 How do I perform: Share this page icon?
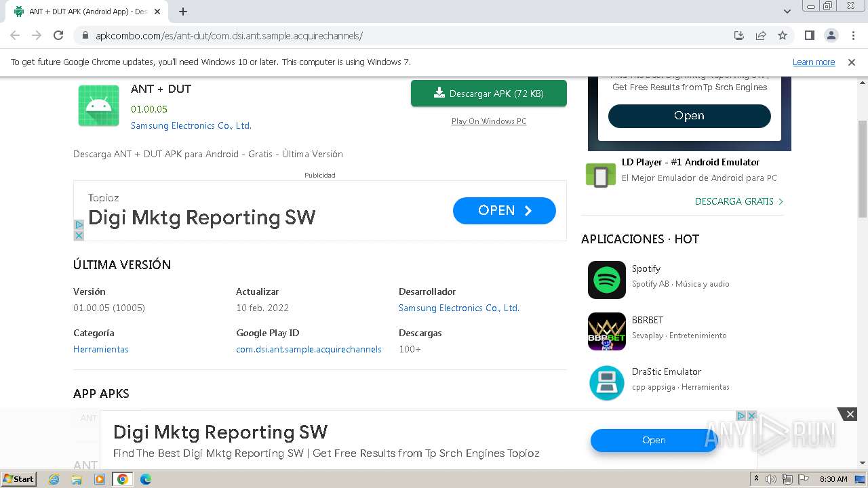[761, 35]
